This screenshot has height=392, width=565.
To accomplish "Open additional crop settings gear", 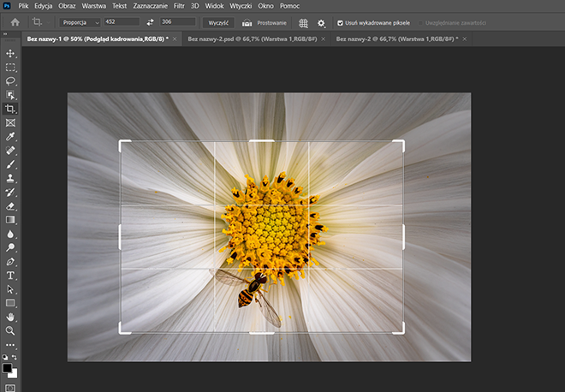I will (321, 23).
